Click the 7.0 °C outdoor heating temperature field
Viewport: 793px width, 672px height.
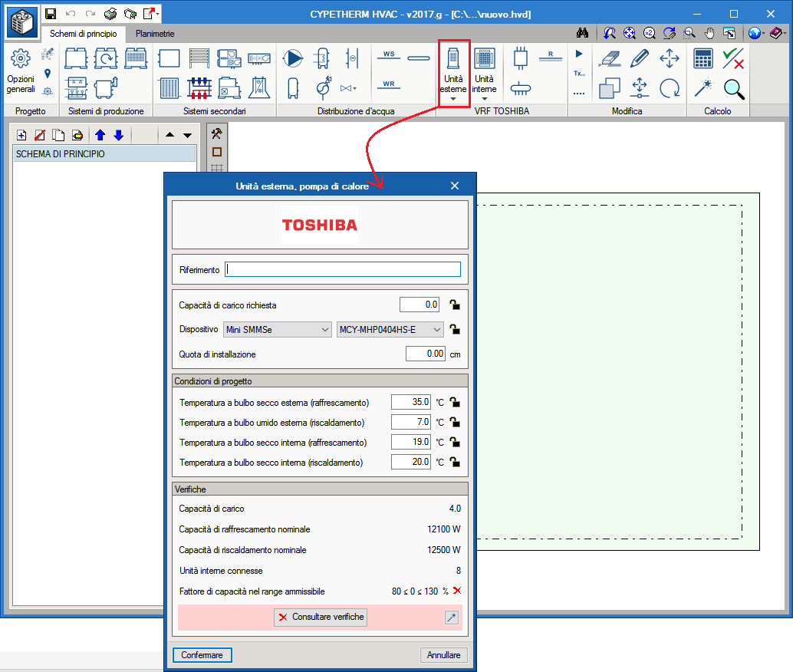coord(410,422)
